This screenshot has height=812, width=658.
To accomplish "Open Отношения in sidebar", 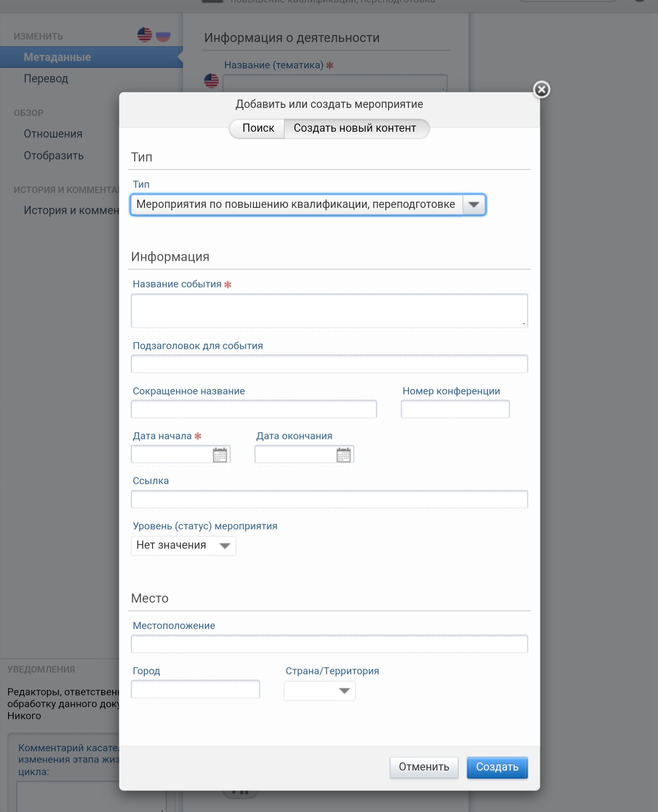I will tap(53, 134).
